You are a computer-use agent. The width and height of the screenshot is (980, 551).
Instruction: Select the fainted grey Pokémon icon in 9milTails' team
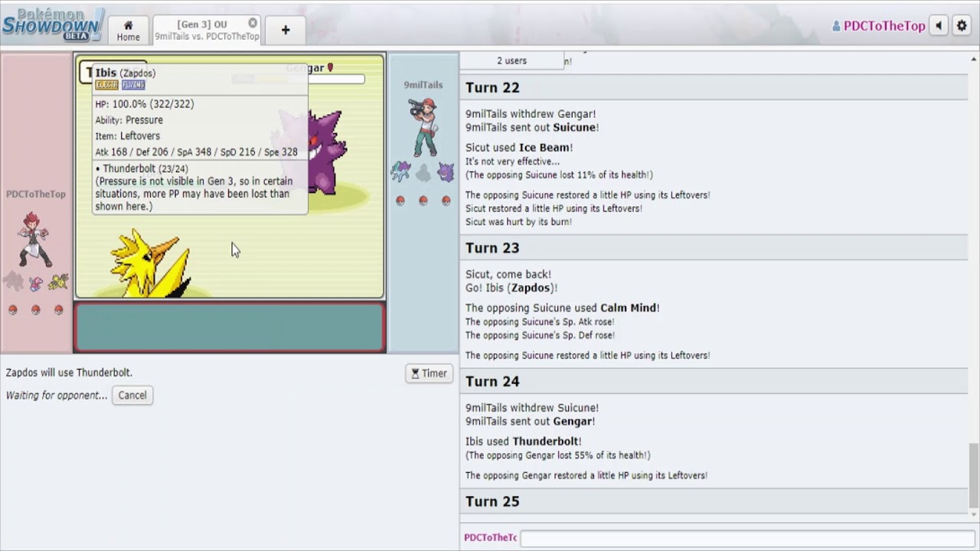click(x=423, y=173)
